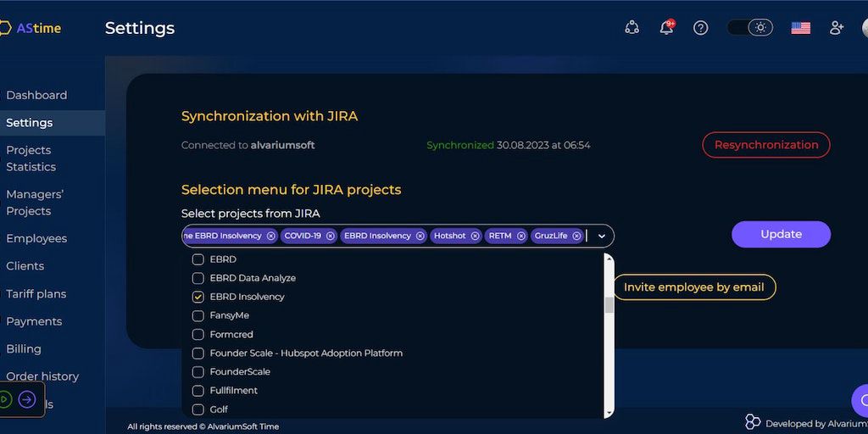Open Payments in the sidebar
Image resolution: width=868 pixels, height=434 pixels.
click(x=34, y=321)
